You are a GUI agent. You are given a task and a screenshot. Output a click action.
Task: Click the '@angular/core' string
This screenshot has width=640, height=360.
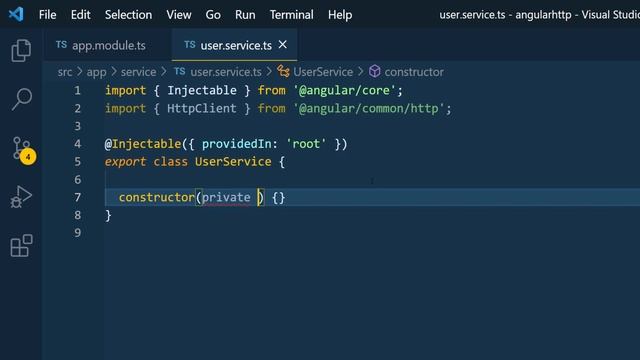point(344,91)
